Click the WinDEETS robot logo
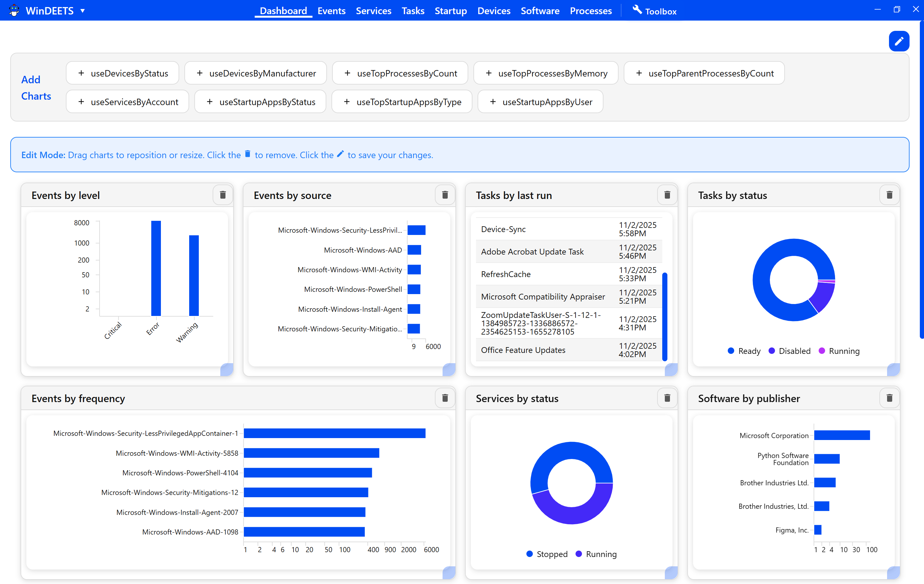The height and width of the screenshot is (584, 924). coord(14,10)
